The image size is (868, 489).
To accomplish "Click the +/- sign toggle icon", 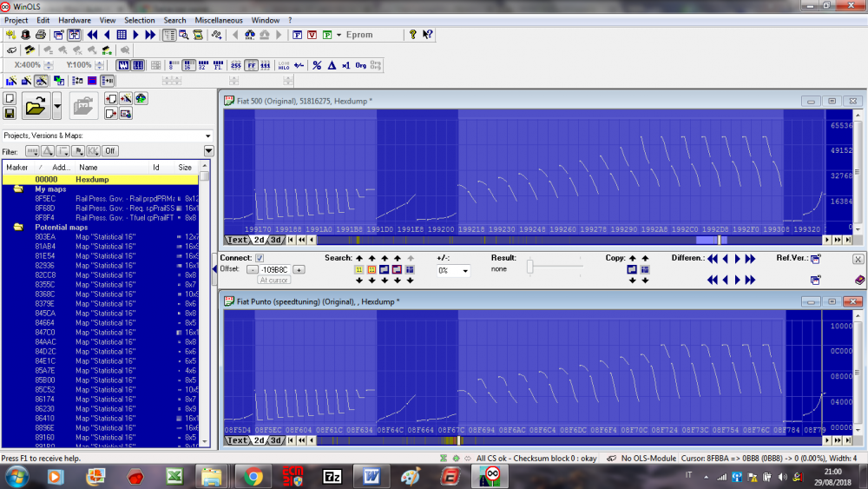I will pos(299,65).
